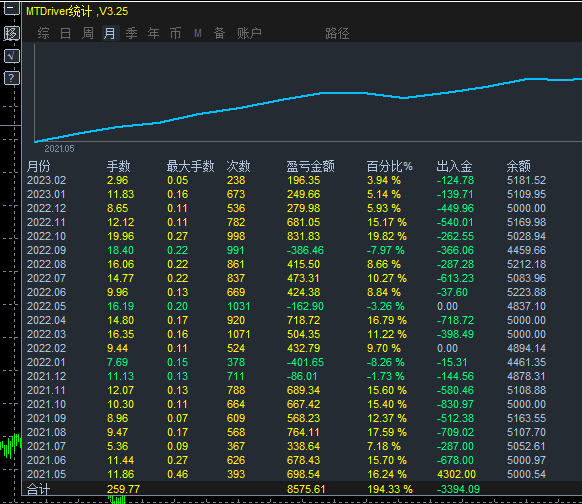Click deposit value 4302.00 for 2021.05
Image resolution: width=582 pixels, height=504 pixels.
coord(457,474)
